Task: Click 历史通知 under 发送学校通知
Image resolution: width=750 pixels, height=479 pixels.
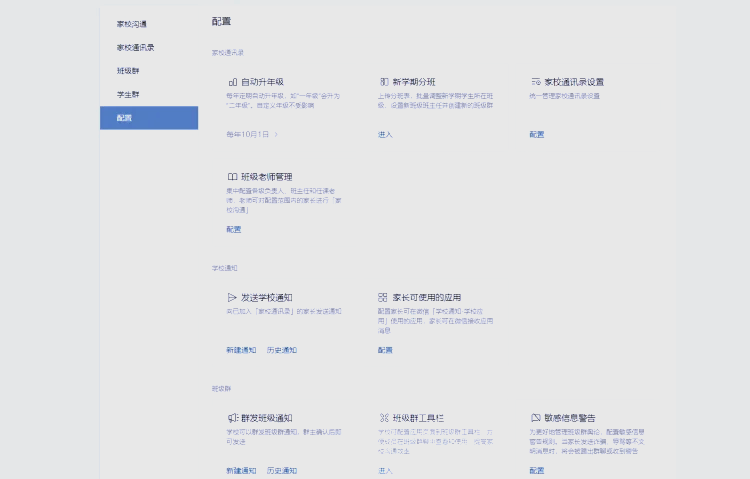Action: (x=282, y=350)
